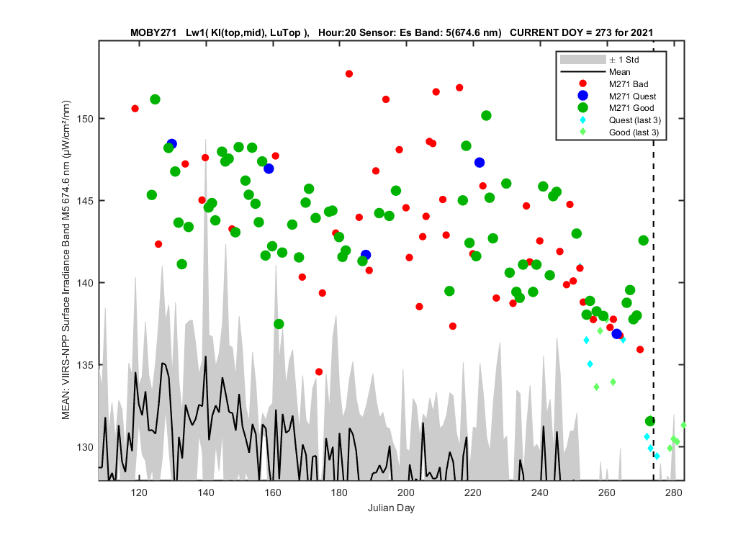
Task: Click the y-axis tick label 130
Action: pos(85,447)
